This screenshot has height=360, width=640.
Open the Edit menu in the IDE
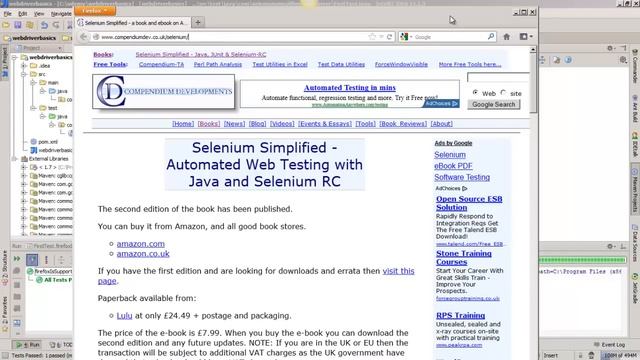click(x=22, y=13)
